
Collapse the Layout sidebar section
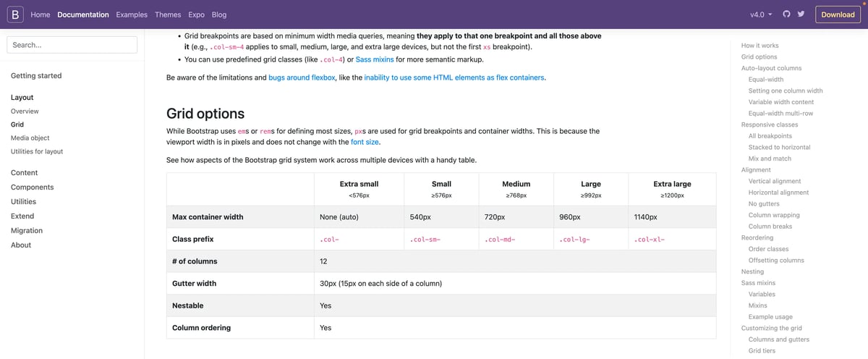[22, 97]
